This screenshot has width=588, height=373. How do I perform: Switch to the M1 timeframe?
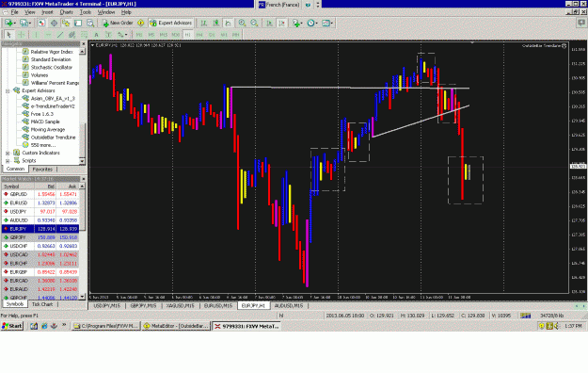click(139, 35)
